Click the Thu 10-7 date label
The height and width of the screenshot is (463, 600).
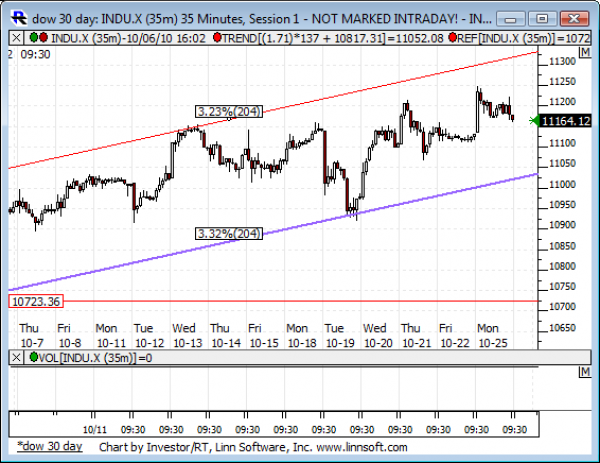click(31, 336)
